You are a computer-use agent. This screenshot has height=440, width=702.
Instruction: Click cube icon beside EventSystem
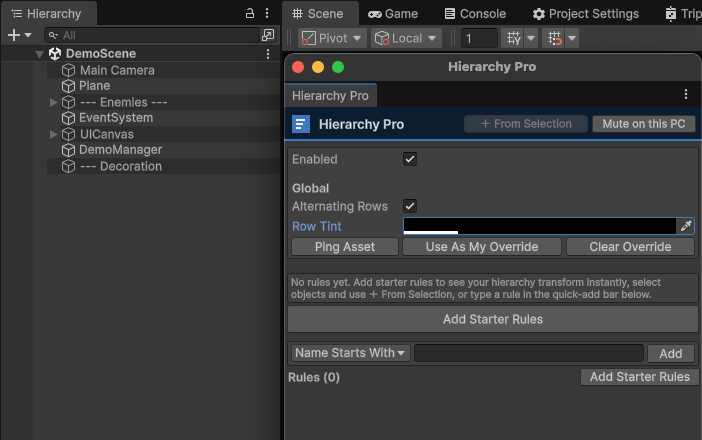coord(68,118)
